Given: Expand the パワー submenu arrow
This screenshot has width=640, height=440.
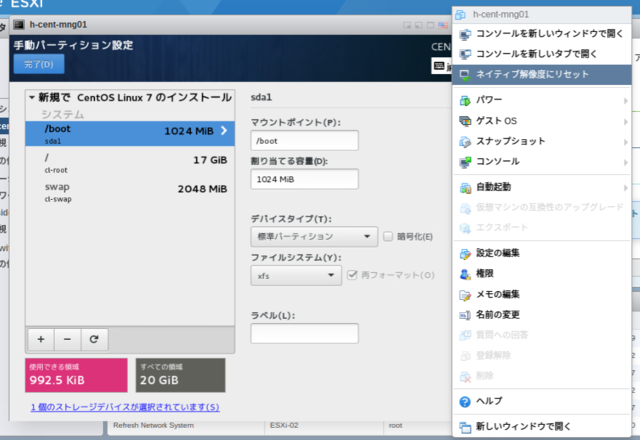Looking at the screenshot, I should pyautogui.click(x=625, y=101).
